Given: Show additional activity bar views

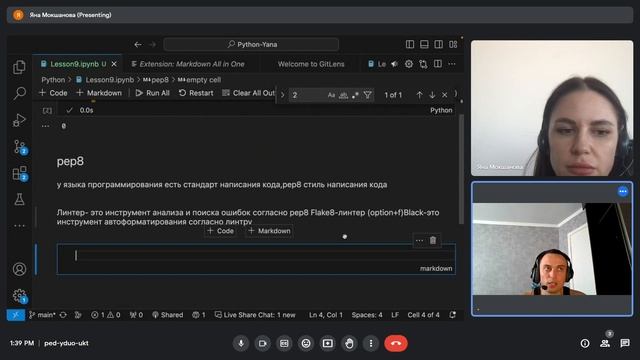Looking at the screenshot, I should (x=19, y=225).
